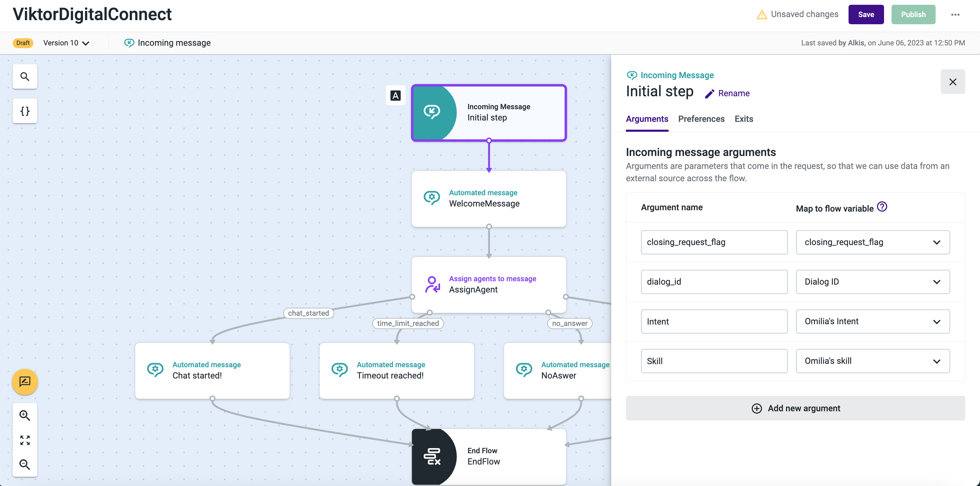Expand the Version 10 dropdown
The width and height of the screenshot is (980, 486).
pos(66,43)
